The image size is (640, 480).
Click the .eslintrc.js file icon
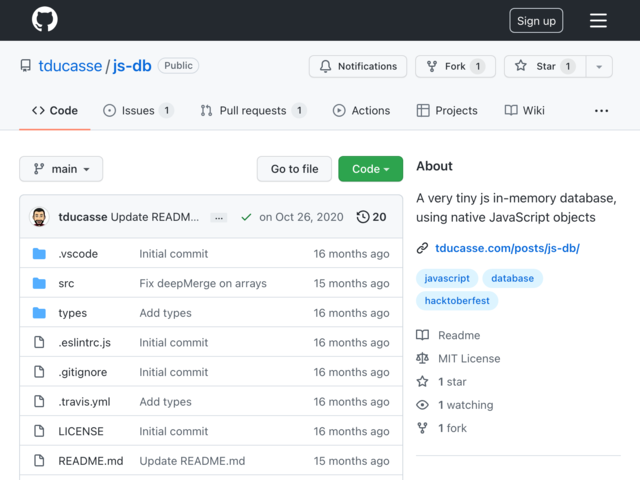point(39,342)
